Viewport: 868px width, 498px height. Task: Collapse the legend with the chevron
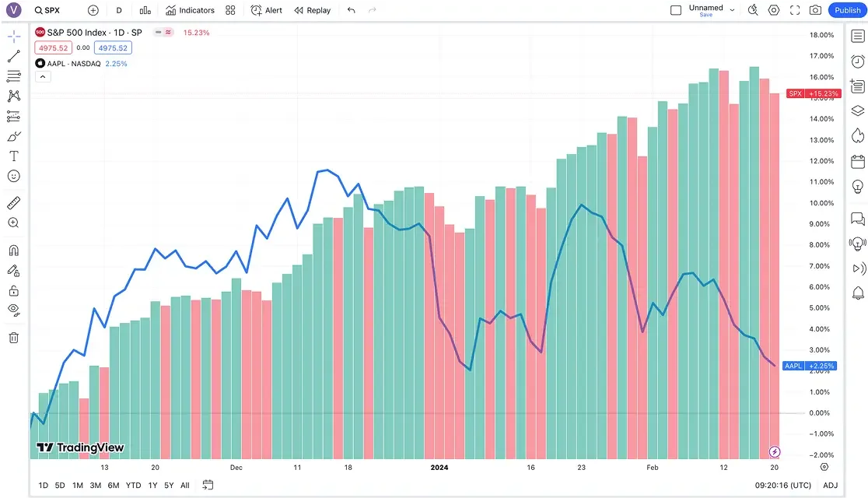43,76
